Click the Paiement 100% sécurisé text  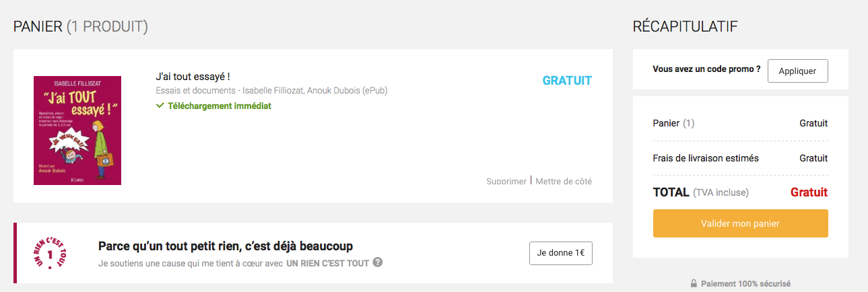click(x=745, y=284)
